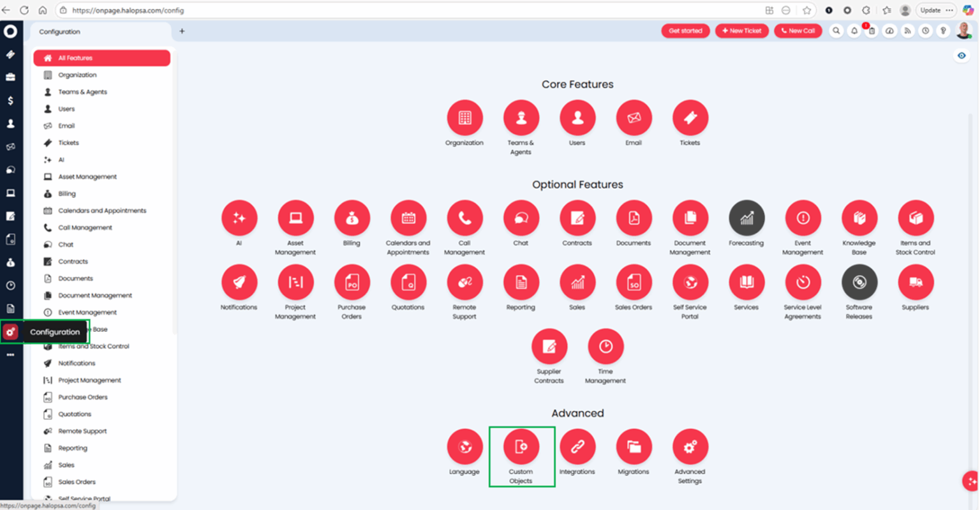Open the Custom Objects feature icon
The height and width of the screenshot is (510, 980).
click(521, 446)
